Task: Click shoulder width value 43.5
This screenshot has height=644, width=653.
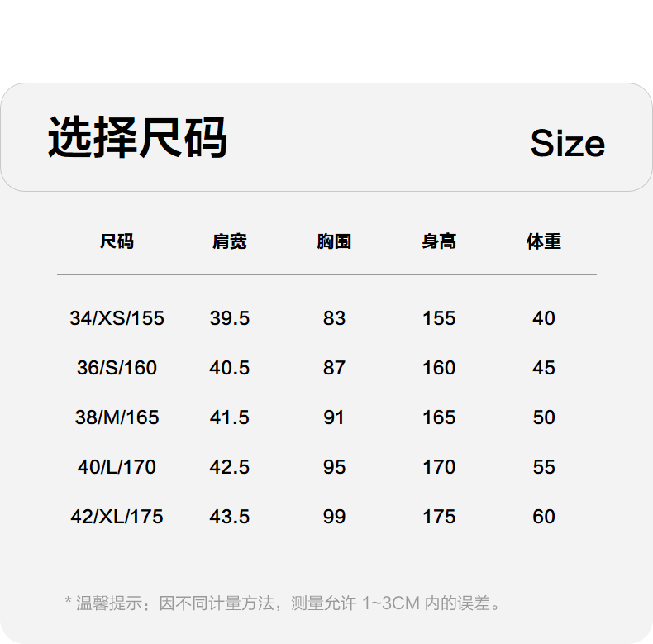Action: click(230, 517)
